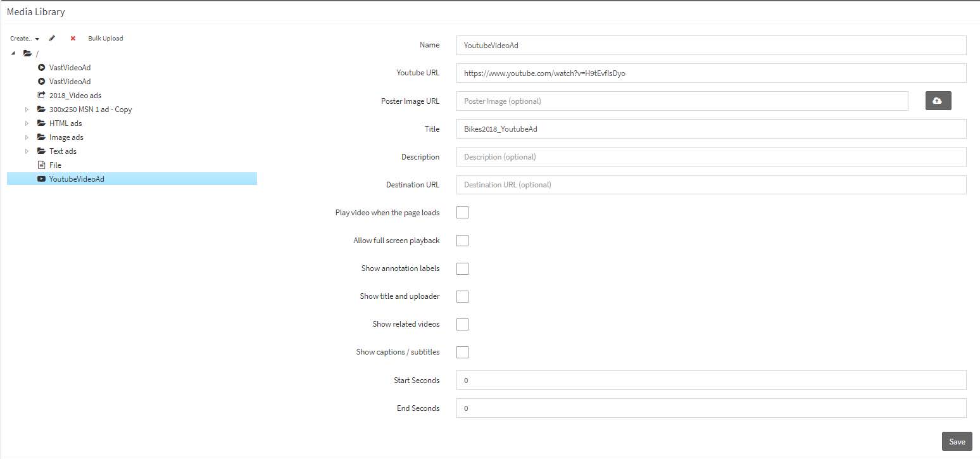Viewport: 980px width, 459px height.
Task: Select the File item in tree
Action: [55, 165]
